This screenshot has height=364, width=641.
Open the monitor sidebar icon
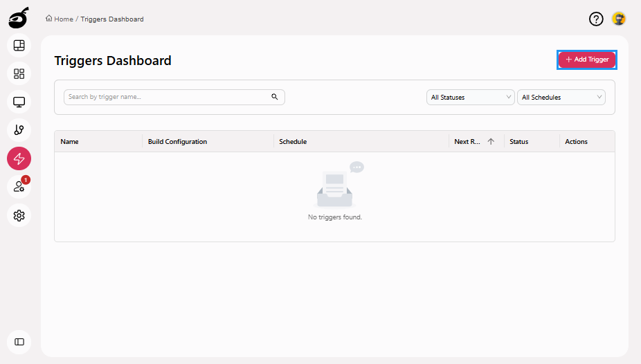(x=19, y=102)
